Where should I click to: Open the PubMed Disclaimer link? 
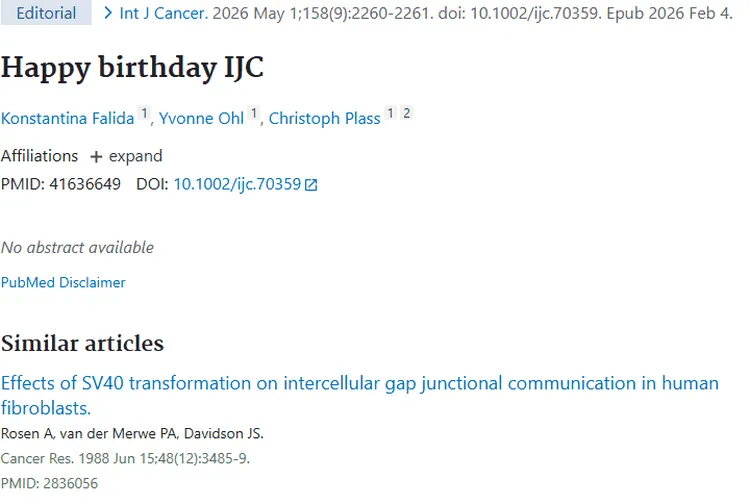pos(63,282)
